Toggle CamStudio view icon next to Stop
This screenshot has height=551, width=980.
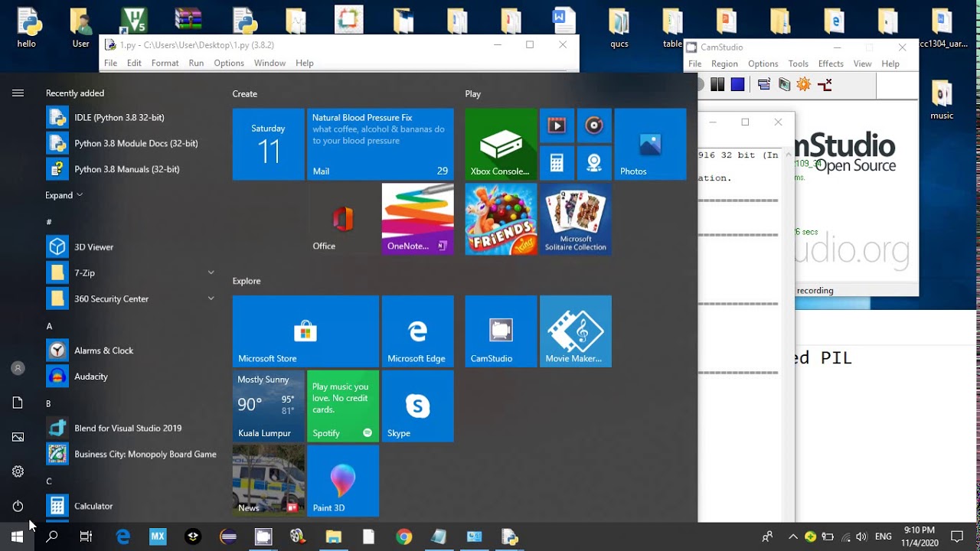point(764,84)
